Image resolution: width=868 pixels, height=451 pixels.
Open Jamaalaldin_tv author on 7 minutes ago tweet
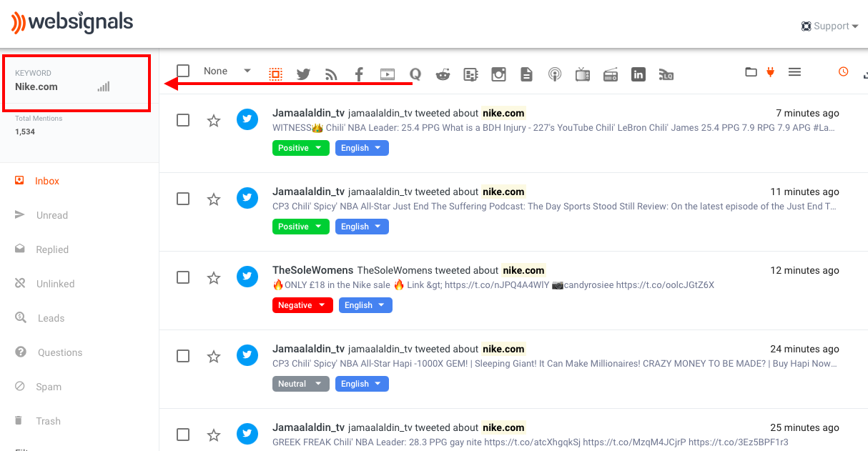click(308, 113)
